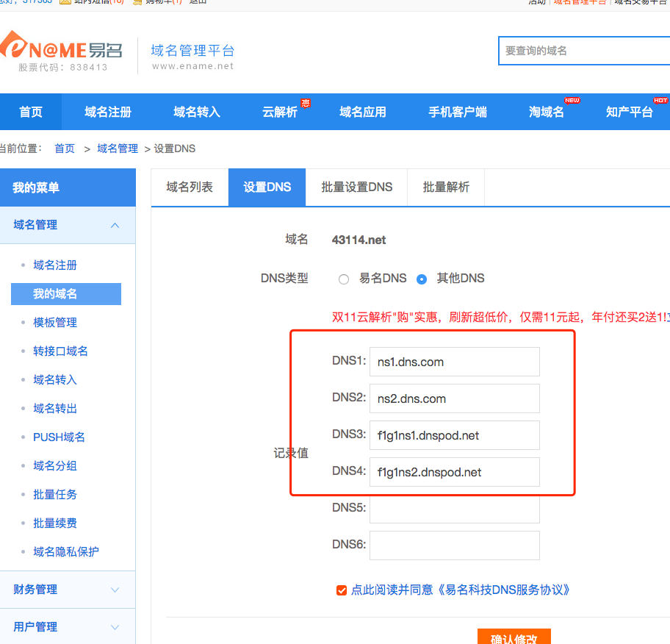Click the 域名管理 breadcrumb link
This screenshot has height=644, width=670.
click(118, 149)
